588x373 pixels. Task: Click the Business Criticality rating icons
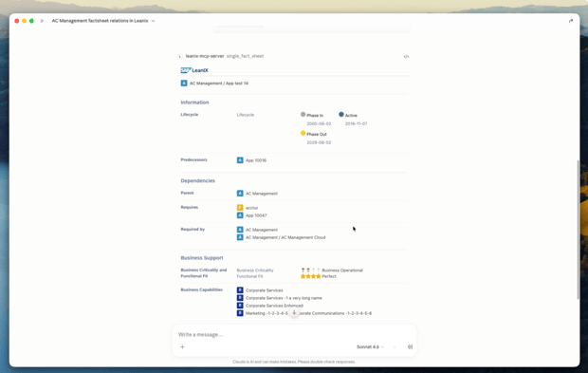point(310,270)
